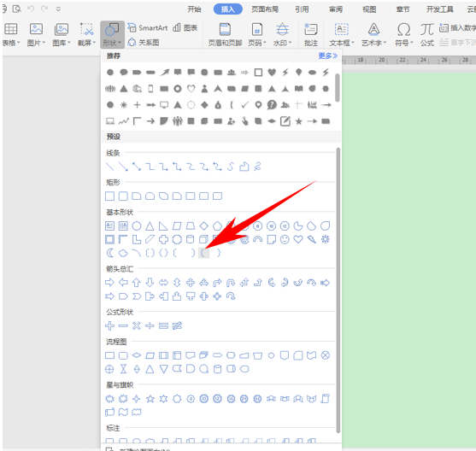Choose the plus formula shape
Screen dimensions: 476x451
coord(109,325)
